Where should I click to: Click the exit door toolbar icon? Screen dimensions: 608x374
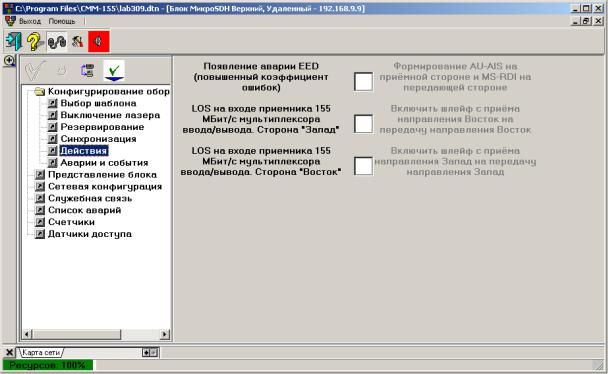14,41
